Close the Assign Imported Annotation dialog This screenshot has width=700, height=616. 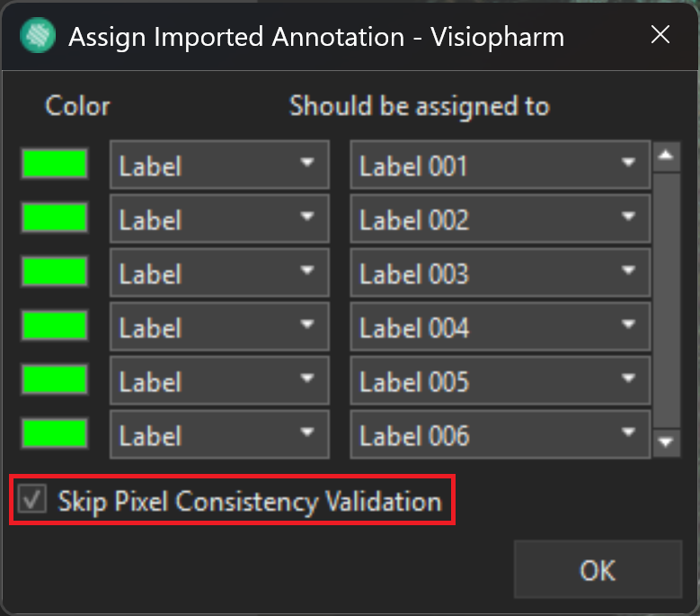(660, 35)
